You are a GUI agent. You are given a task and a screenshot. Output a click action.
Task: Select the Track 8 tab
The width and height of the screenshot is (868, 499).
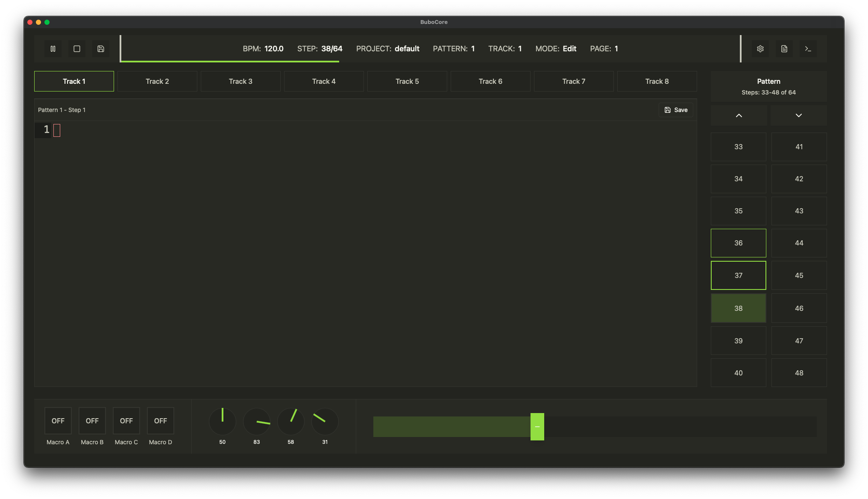657,81
